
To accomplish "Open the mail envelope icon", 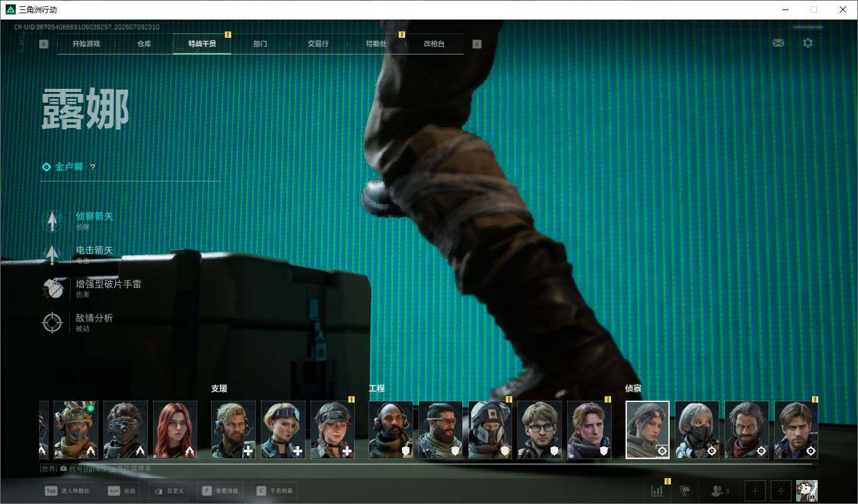I will click(778, 43).
